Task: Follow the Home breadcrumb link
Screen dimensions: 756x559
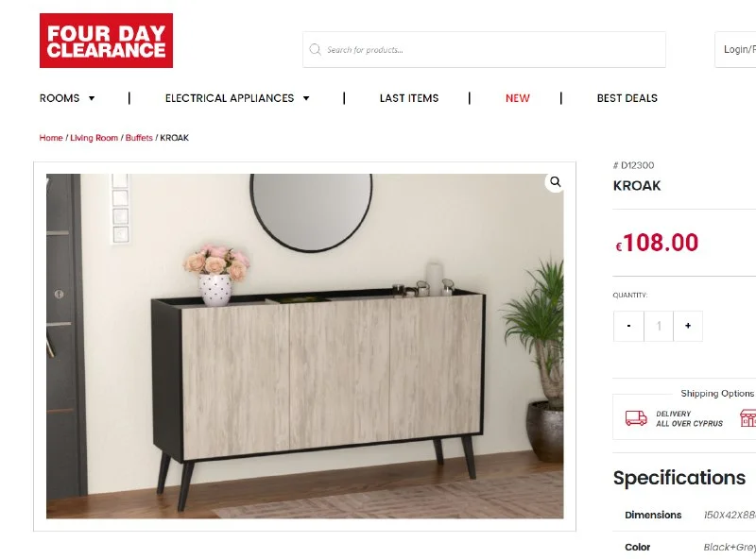Action: click(51, 138)
